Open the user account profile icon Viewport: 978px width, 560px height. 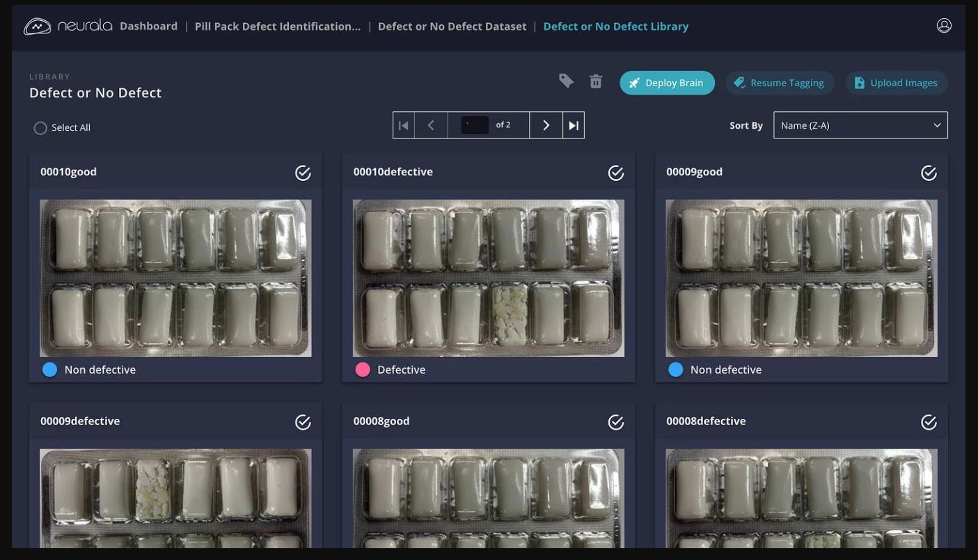(x=944, y=26)
